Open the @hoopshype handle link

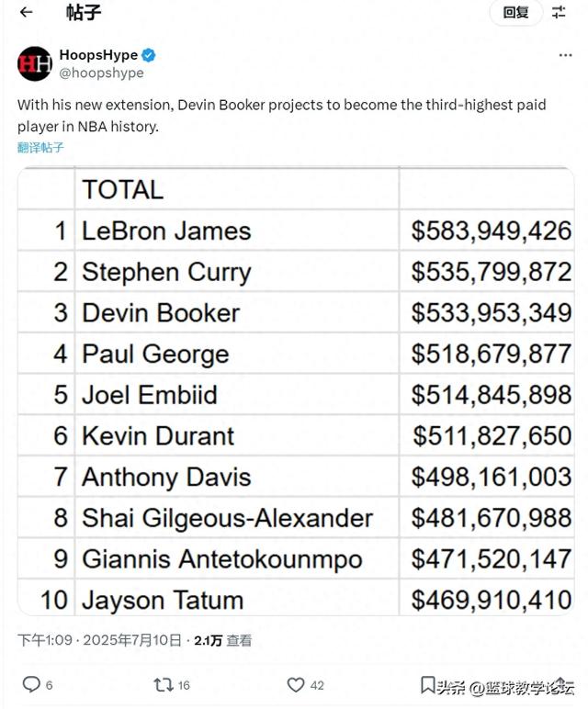[101, 73]
